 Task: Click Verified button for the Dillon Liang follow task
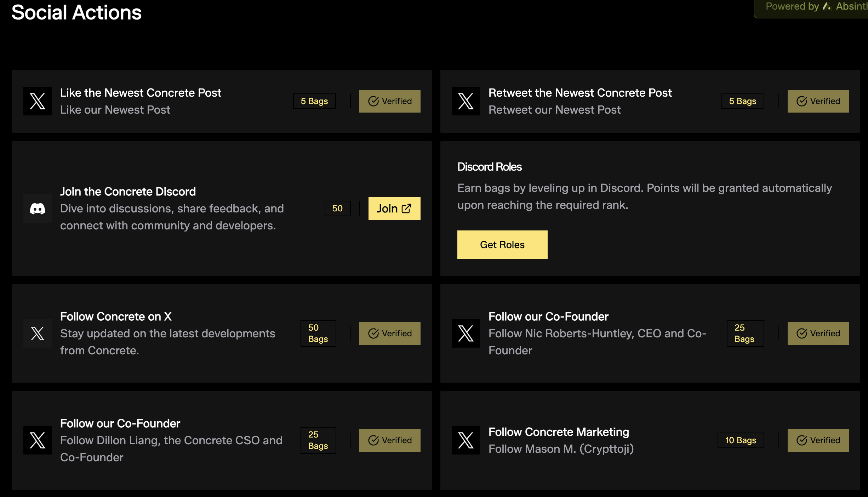pos(390,440)
